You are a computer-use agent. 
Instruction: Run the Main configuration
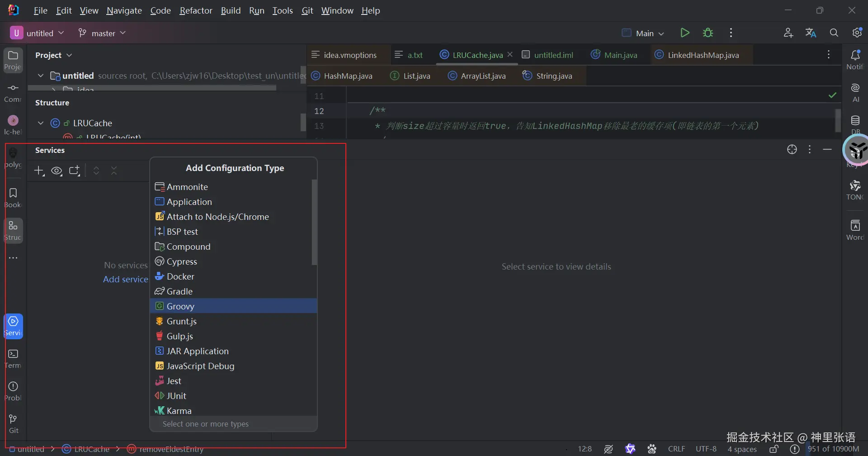point(685,33)
